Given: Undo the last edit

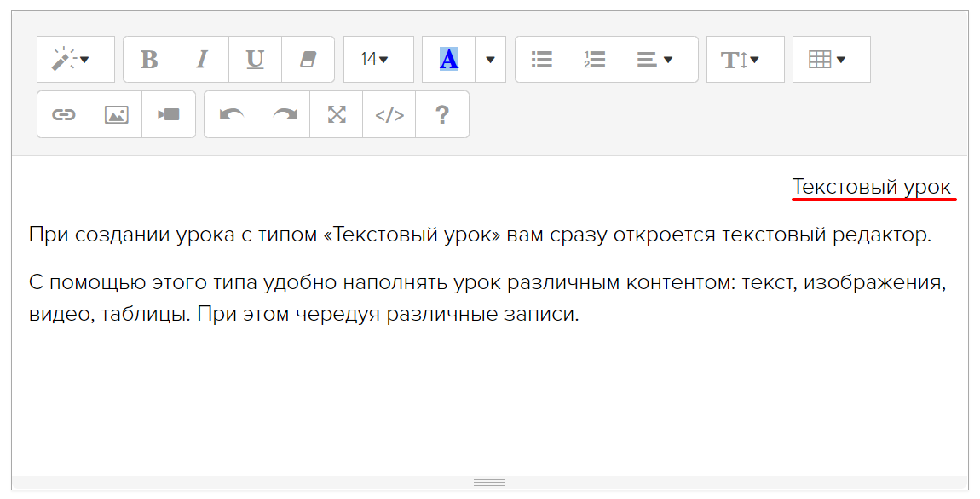Looking at the screenshot, I should [x=231, y=114].
